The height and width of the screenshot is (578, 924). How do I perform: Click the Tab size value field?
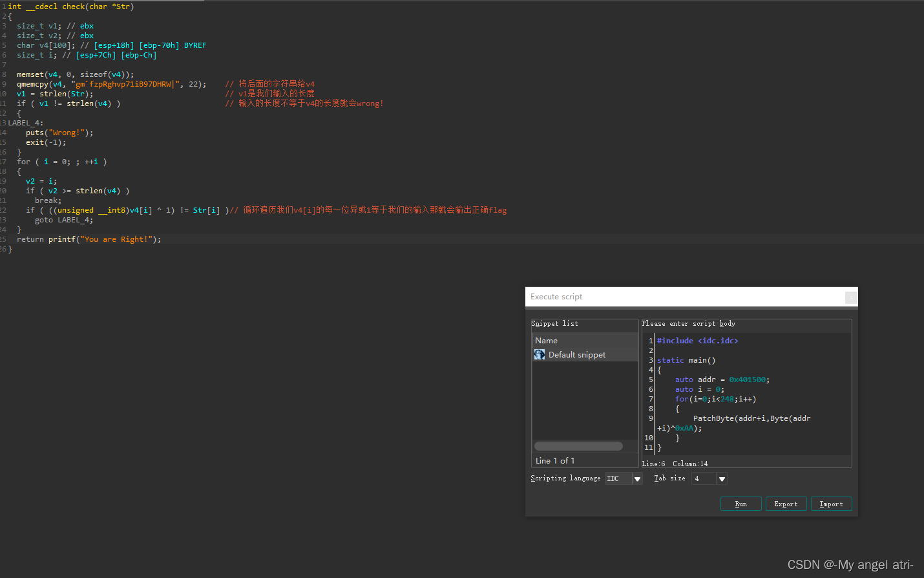[704, 478]
